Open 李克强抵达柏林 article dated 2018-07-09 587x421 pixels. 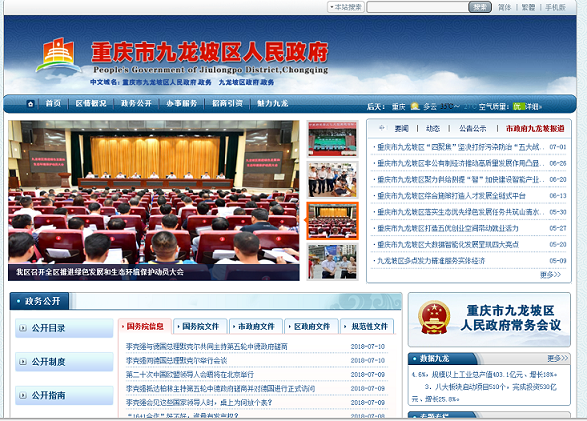[220, 388]
